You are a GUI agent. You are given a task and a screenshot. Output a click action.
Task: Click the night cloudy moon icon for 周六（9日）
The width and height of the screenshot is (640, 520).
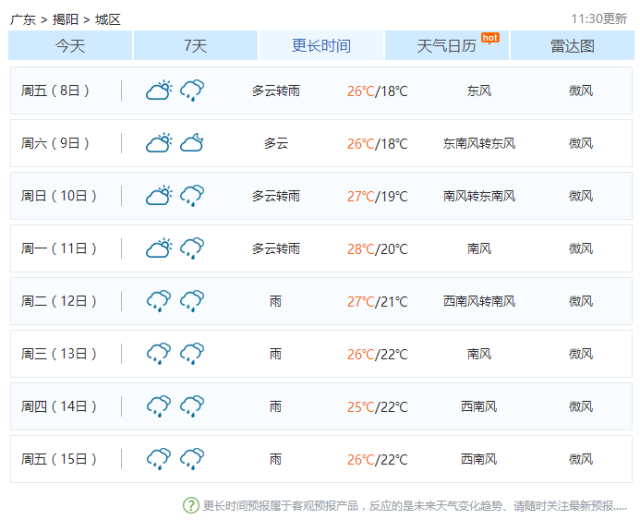[192, 143]
